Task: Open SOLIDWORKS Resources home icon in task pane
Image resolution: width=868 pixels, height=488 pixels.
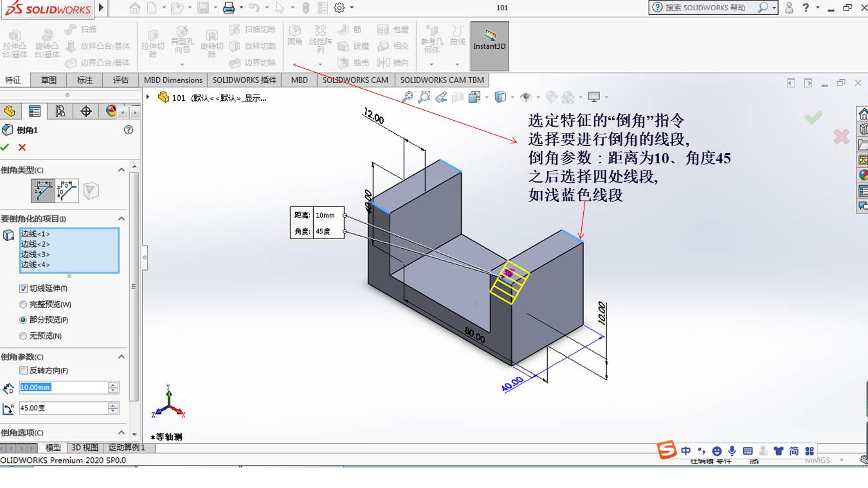Action: click(x=863, y=114)
